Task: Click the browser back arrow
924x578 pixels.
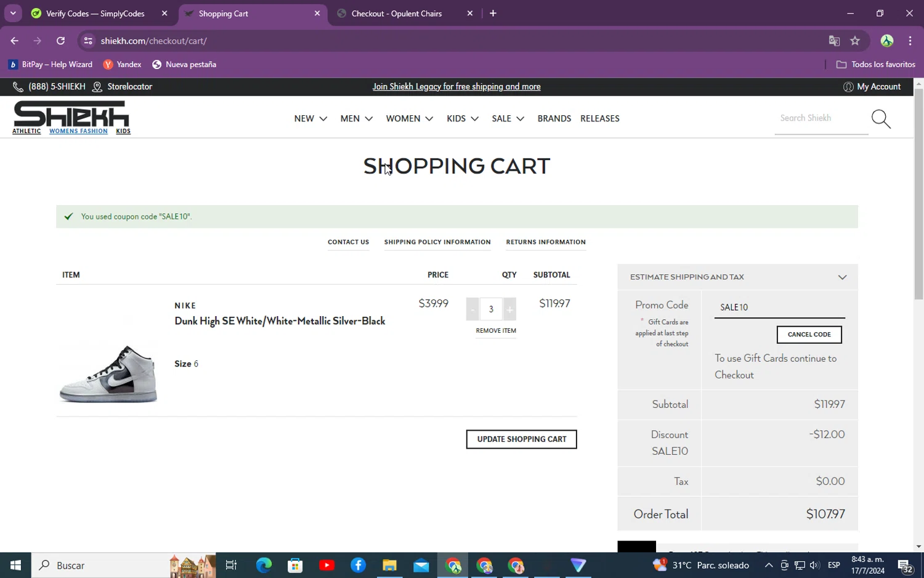Action: 14,41
